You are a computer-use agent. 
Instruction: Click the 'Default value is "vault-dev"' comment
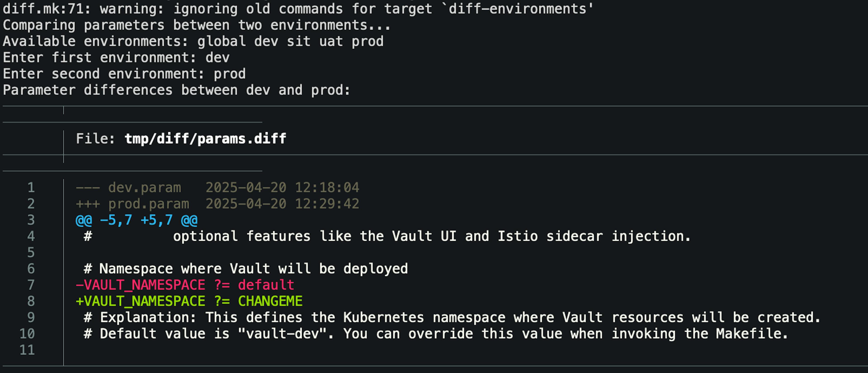(x=436, y=334)
